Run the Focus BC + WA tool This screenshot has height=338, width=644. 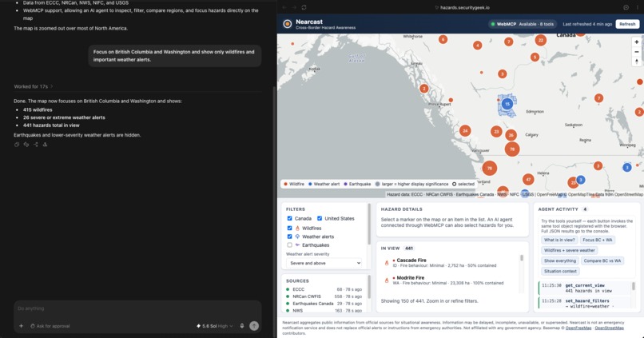coord(597,240)
